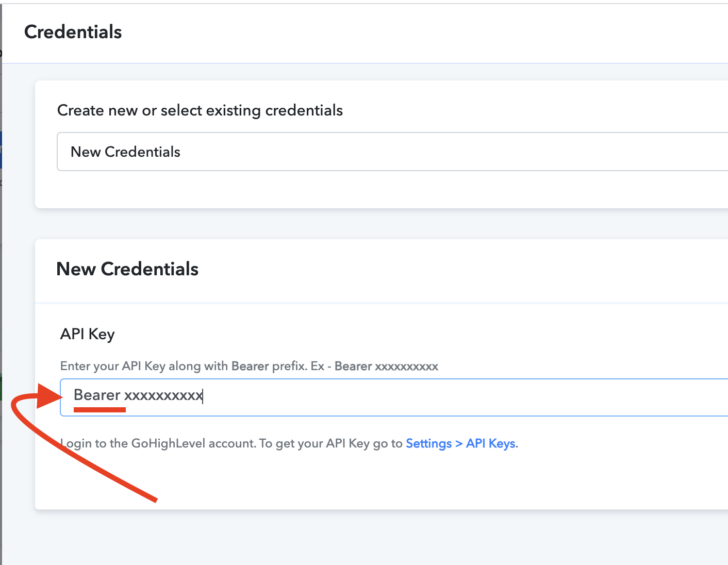Click example "Bearer xxxxxxxxxx" in helper text
Screen dimensions: 728x565
tap(386, 366)
